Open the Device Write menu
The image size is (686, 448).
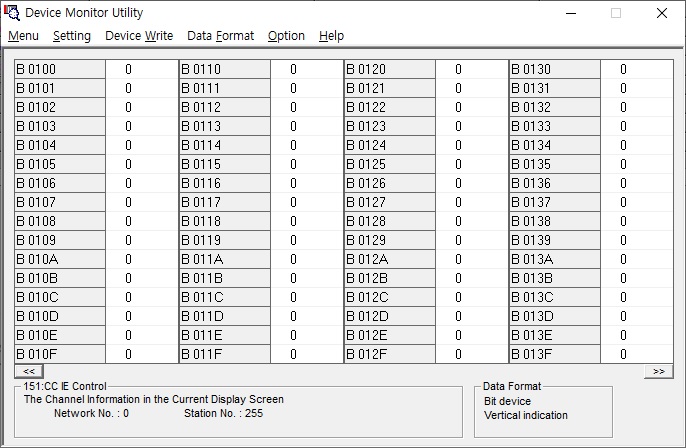(x=139, y=36)
